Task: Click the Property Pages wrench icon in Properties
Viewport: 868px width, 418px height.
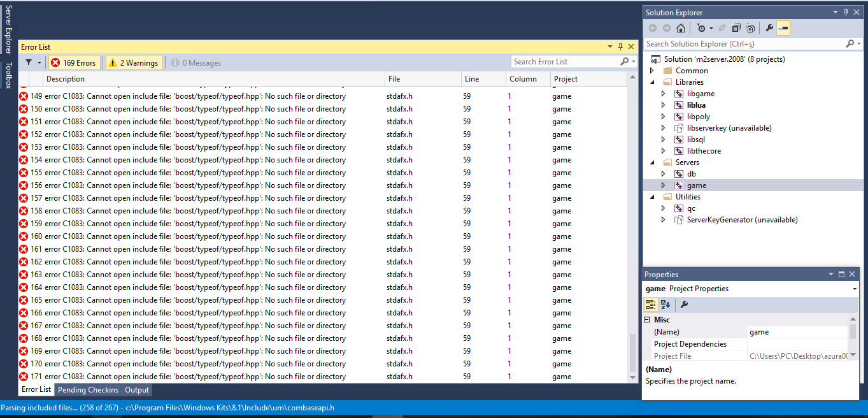Action: 684,305
